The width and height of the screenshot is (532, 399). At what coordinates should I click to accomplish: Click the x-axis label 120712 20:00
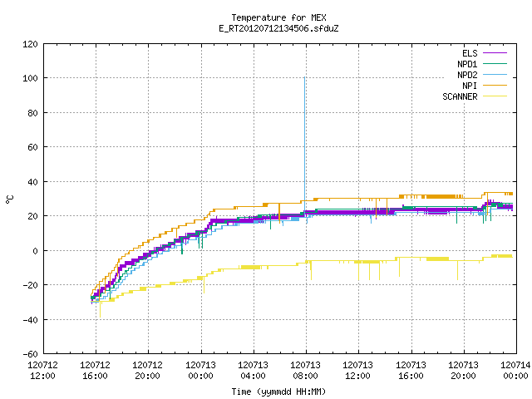coord(148,371)
